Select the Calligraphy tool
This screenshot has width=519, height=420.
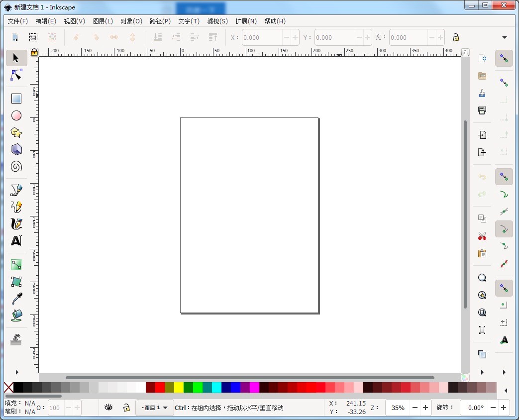[16, 223]
